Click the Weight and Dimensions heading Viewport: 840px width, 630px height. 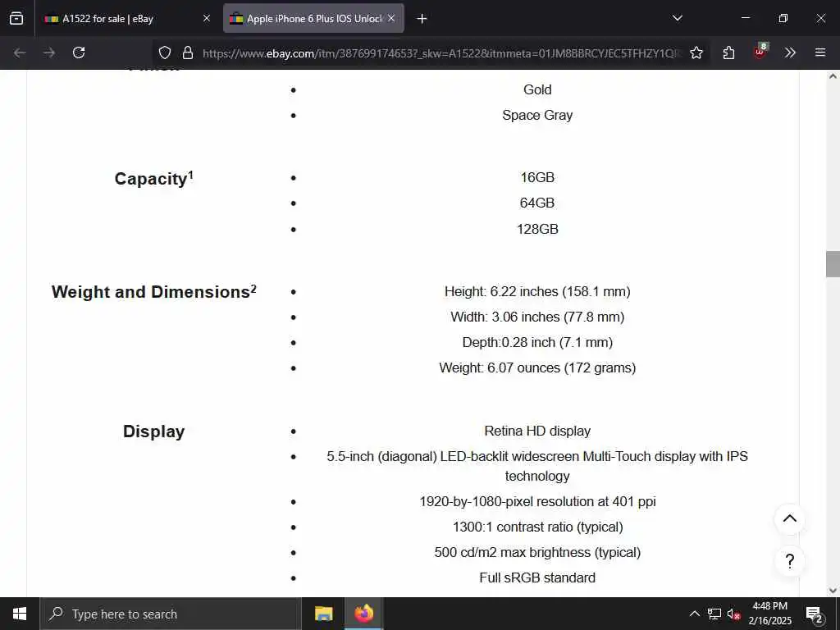153,291
